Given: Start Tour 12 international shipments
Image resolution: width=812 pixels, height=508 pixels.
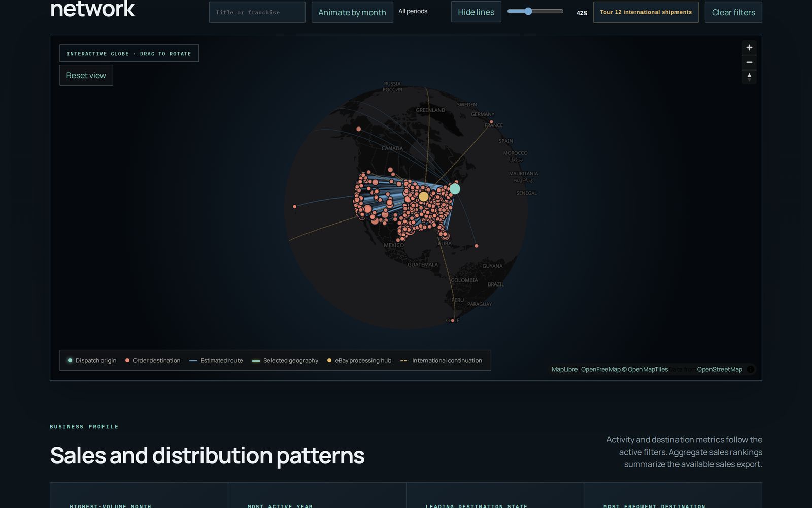Looking at the screenshot, I should point(646,12).
